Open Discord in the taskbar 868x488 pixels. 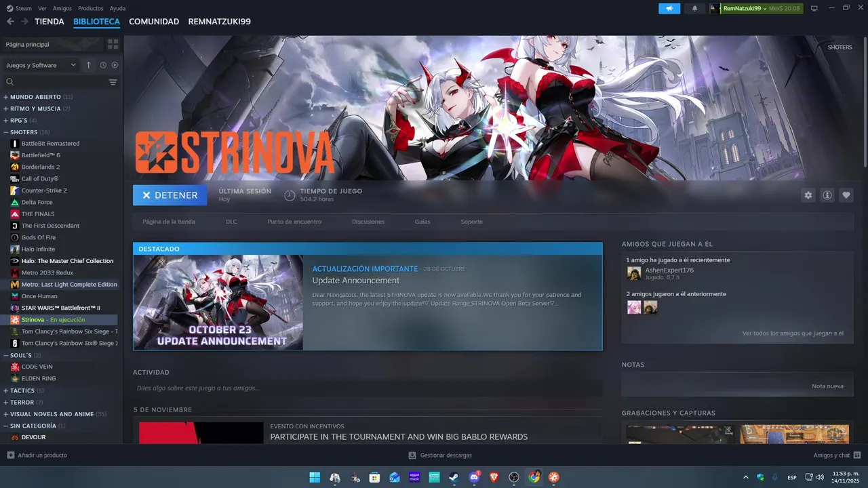coord(474,477)
